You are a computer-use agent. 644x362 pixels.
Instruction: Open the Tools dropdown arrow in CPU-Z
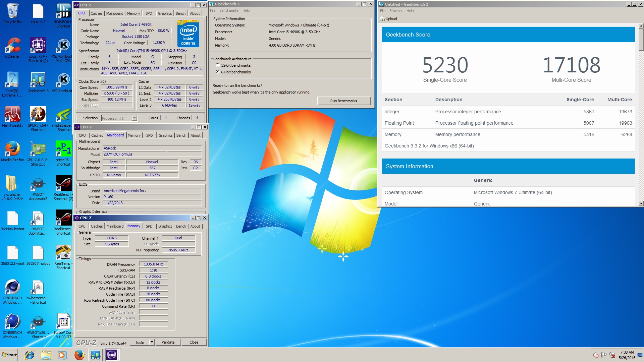[x=152, y=342]
